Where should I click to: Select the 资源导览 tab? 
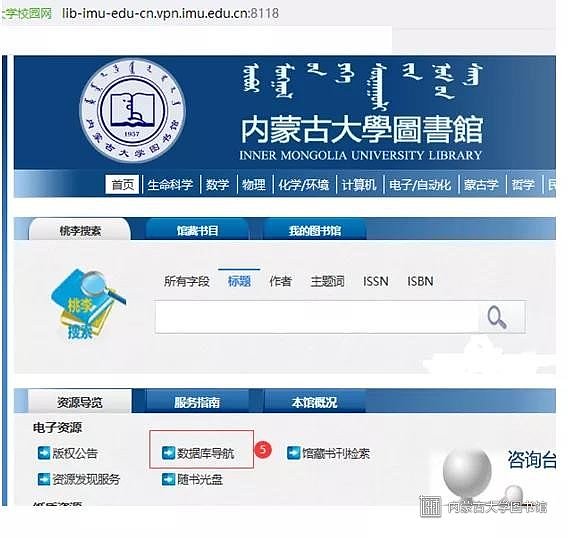80,401
